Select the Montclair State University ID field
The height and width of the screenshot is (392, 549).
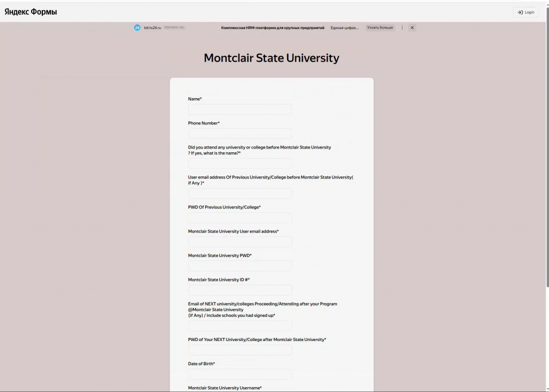click(240, 290)
